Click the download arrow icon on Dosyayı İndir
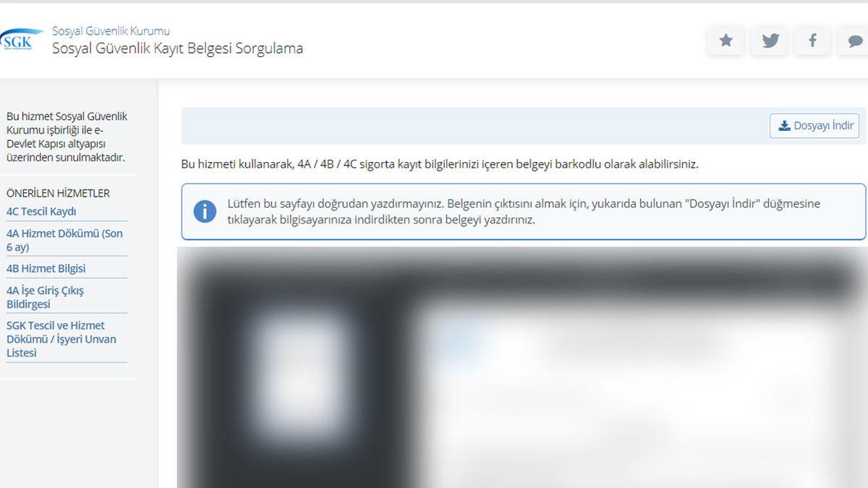The width and height of the screenshot is (868, 488). (783, 125)
